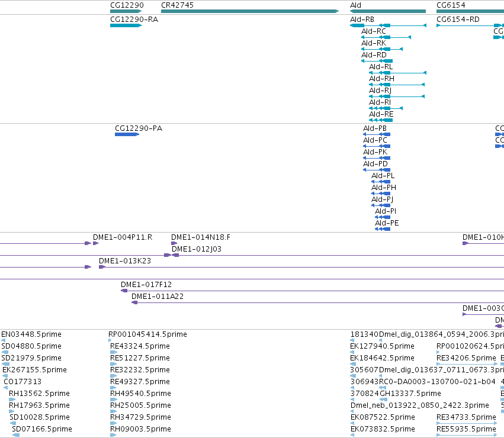Screen dimensions: 504x438
Task: Select the Ald-PD protein label
Action: (375, 164)
